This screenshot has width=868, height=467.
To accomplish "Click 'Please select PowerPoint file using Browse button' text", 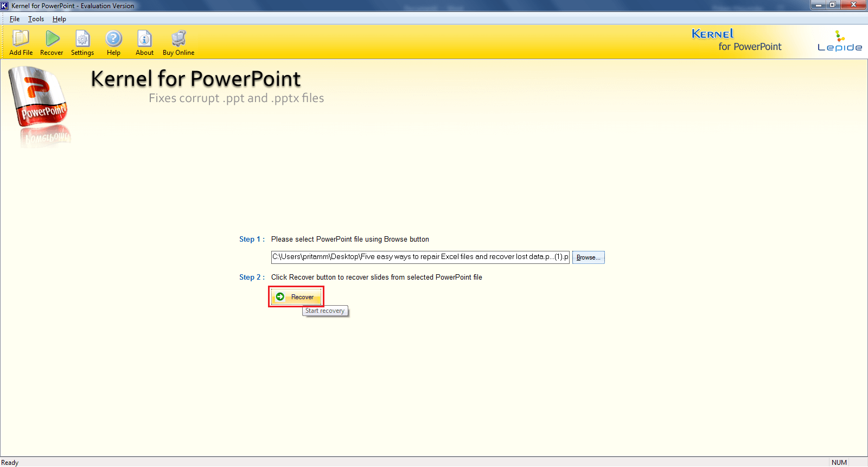I will pos(350,239).
